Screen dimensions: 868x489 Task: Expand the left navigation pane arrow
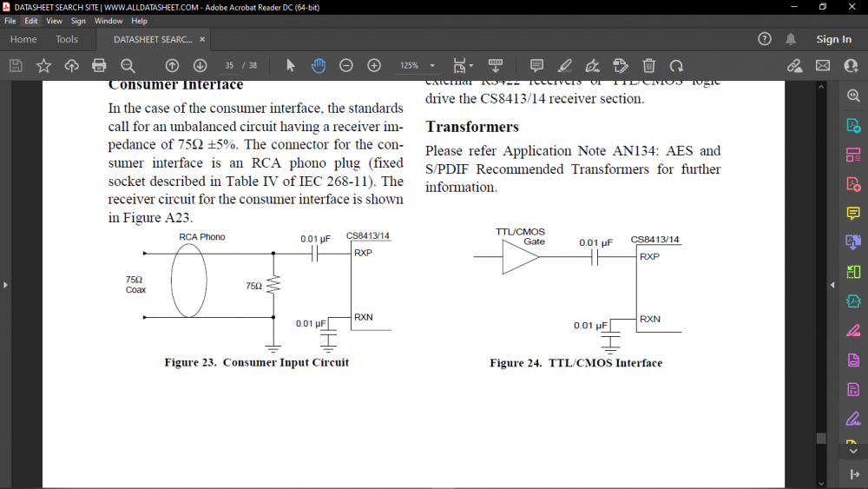pyautogui.click(x=6, y=285)
